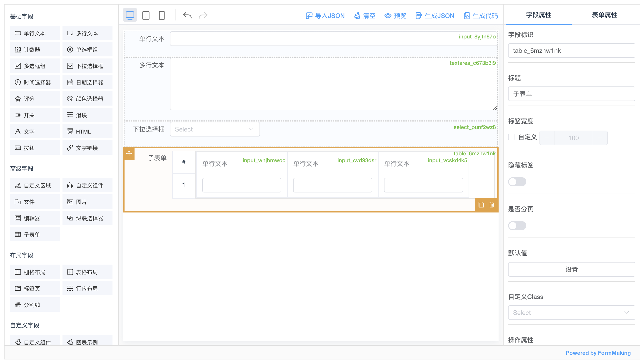
Task: Toggle the 隐藏标签 switch
Action: [517, 182]
